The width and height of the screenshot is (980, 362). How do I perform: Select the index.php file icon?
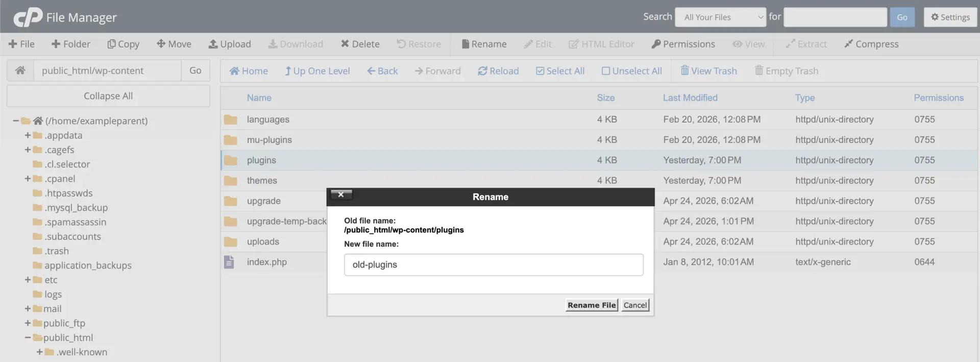pos(229,262)
